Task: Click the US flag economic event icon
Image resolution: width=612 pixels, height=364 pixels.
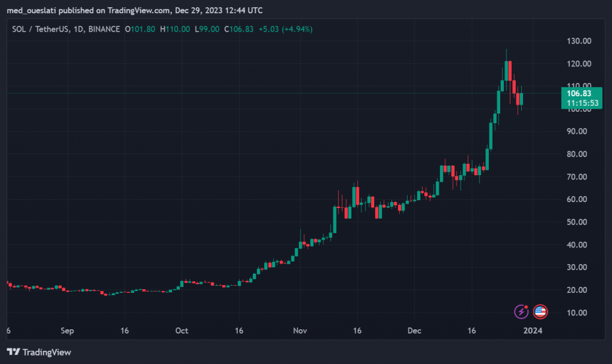Action: click(540, 311)
